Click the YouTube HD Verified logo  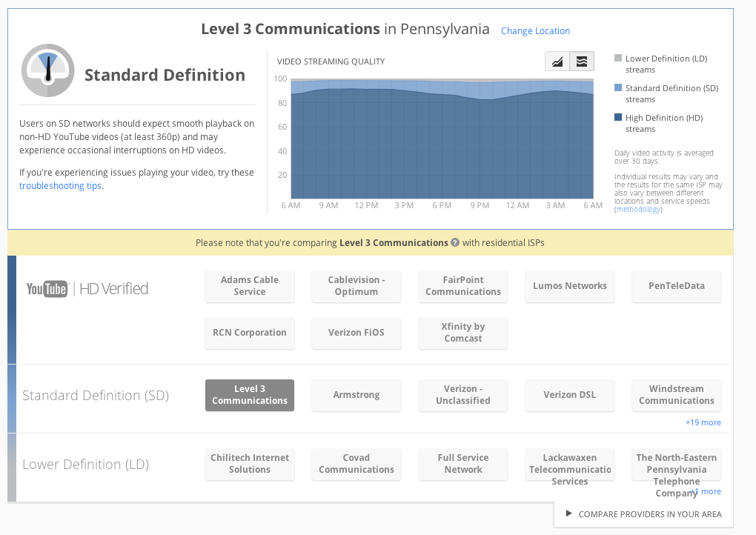[87, 289]
